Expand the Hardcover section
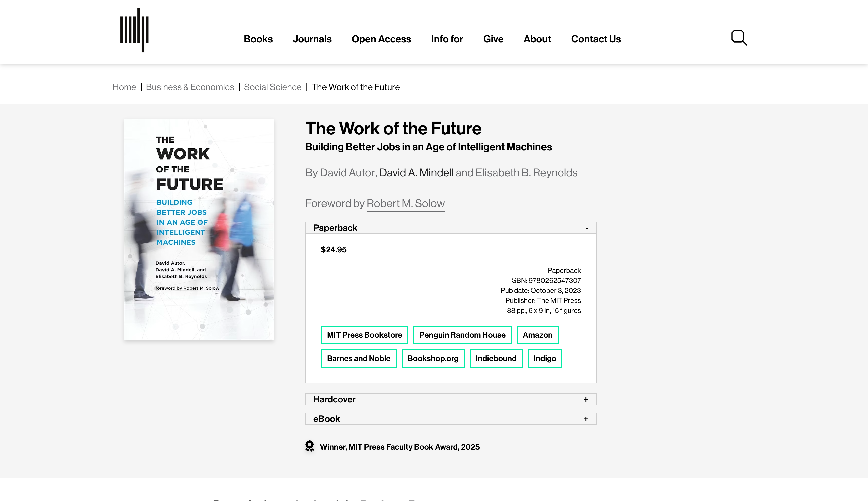This screenshot has height=501, width=868. (586, 399)
